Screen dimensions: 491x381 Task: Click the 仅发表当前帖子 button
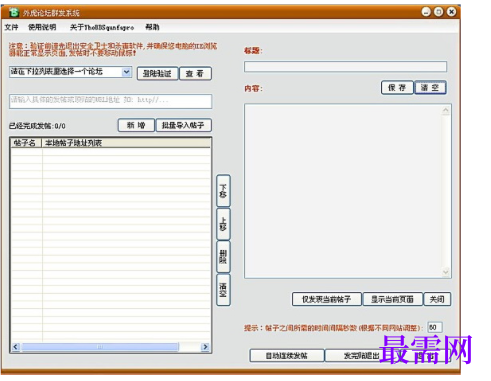coord(327,299)
